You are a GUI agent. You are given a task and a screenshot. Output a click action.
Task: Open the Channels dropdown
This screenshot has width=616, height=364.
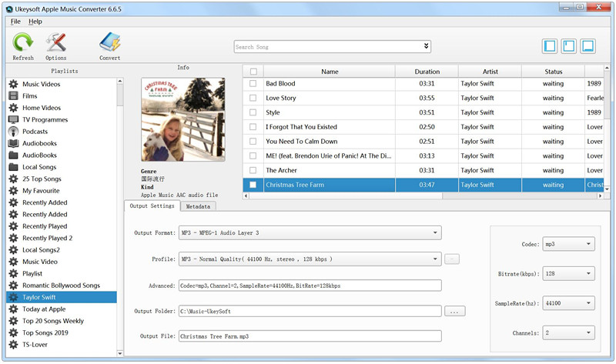pos(568,333)
